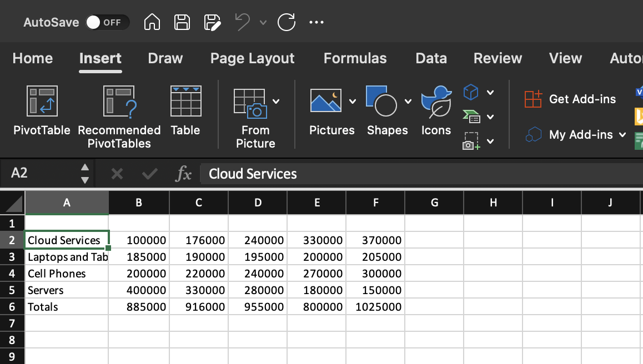Switch to the Formulas tab

tap(355, 58)
